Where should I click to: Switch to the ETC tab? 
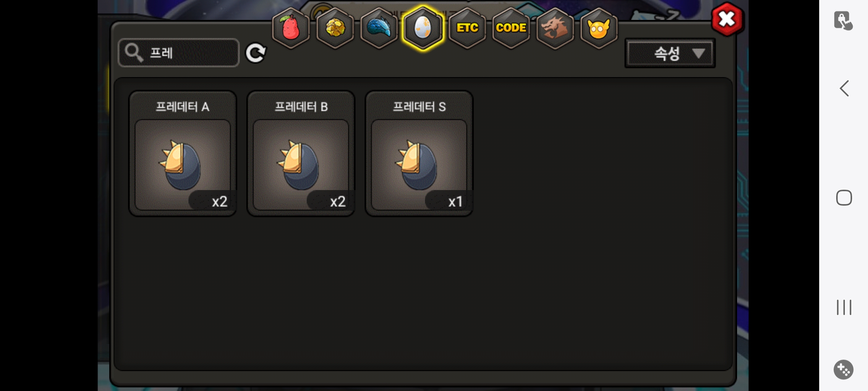[467, 28]
